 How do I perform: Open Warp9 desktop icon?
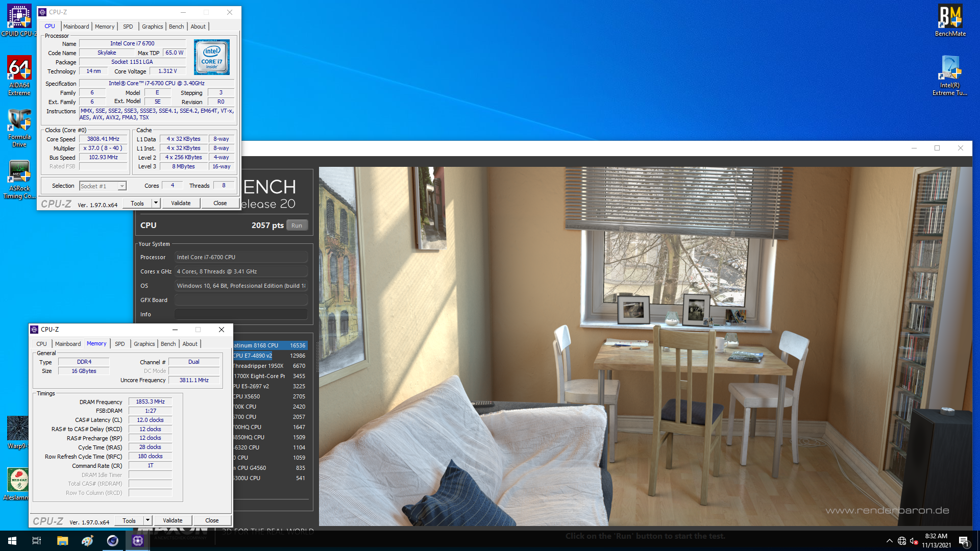pos(17,433)
